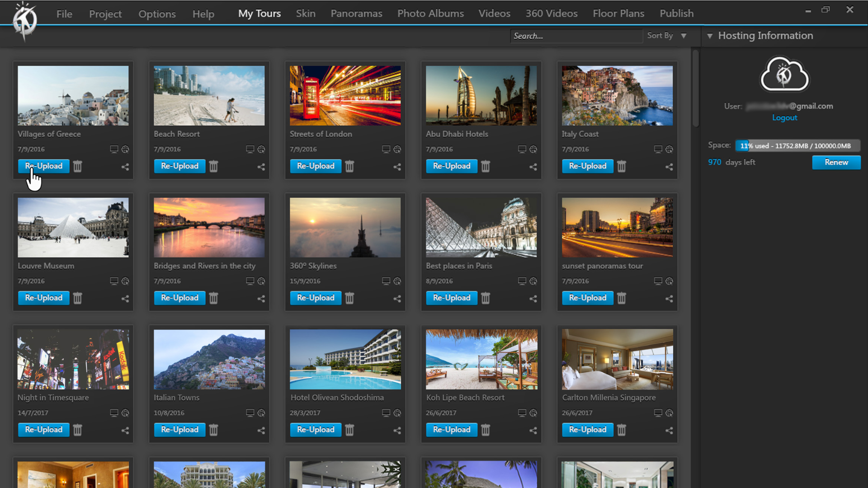Share the Abu Dhabi Hotels tour
This screenshot has width=868, height=488.
(533, 167)
